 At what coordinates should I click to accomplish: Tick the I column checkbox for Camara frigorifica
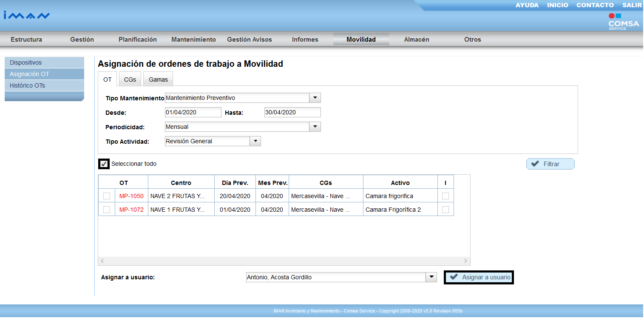tap(445, 196)
